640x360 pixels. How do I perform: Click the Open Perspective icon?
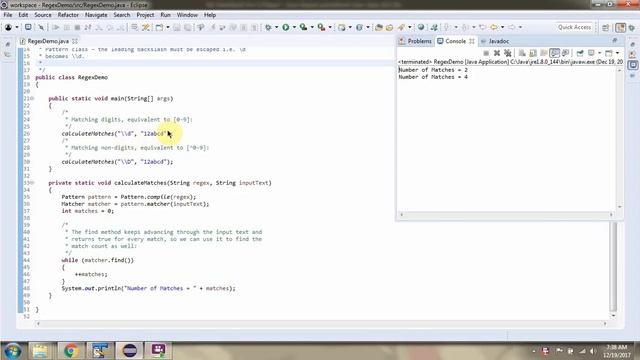click(606, 27)
